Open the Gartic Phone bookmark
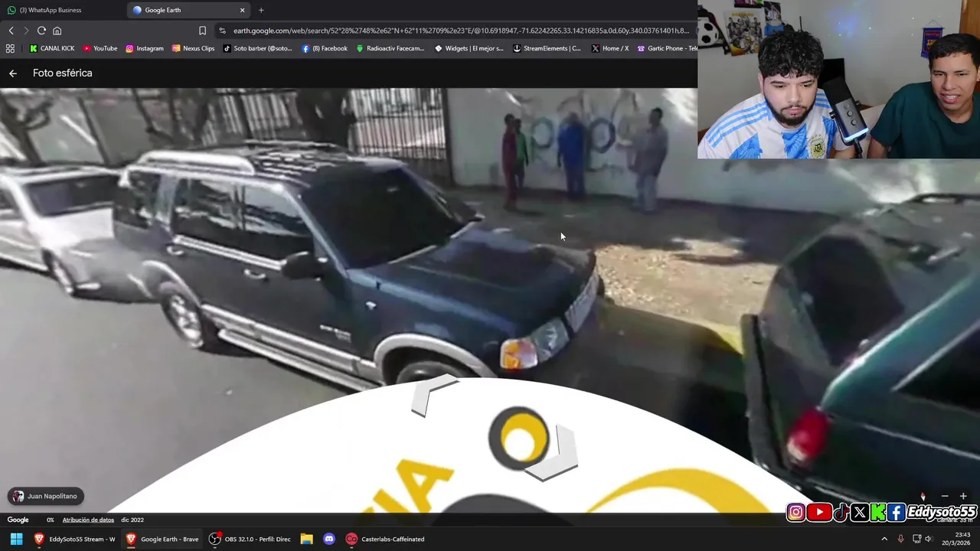 pyautogui.click(x=667, y=48)
